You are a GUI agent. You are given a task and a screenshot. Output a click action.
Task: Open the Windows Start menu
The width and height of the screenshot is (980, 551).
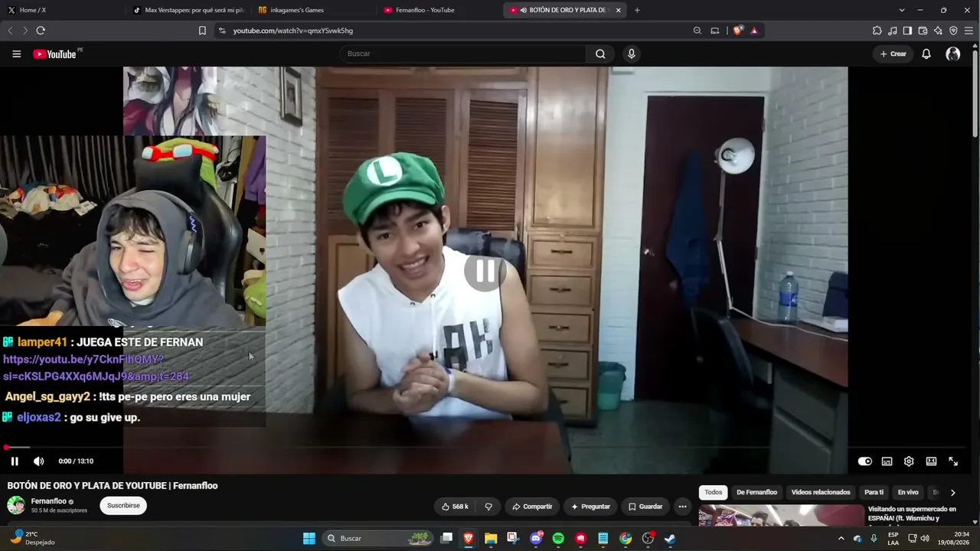point(309,539)
